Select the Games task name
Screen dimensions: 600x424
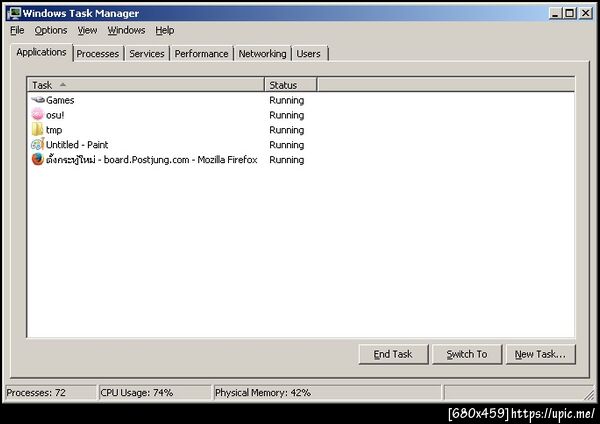point(60,100)
